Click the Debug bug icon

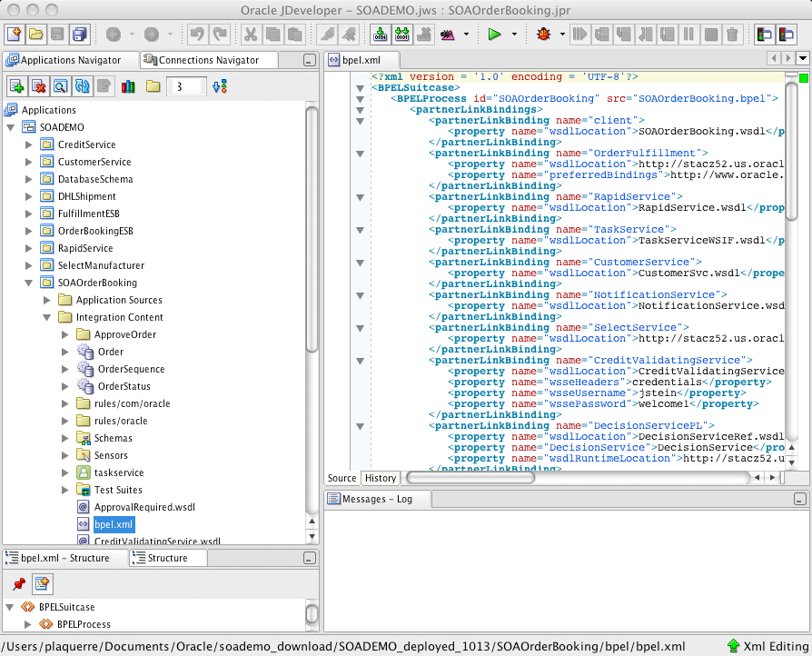[545, 35]
